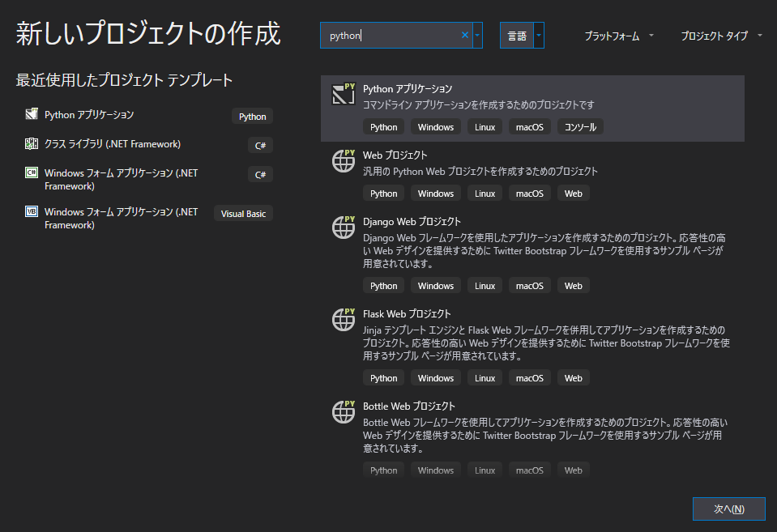Screen dimensions: 777x532
Task: Click the Bottle Web プロジェクト globe icon
Action: (344, 411)
